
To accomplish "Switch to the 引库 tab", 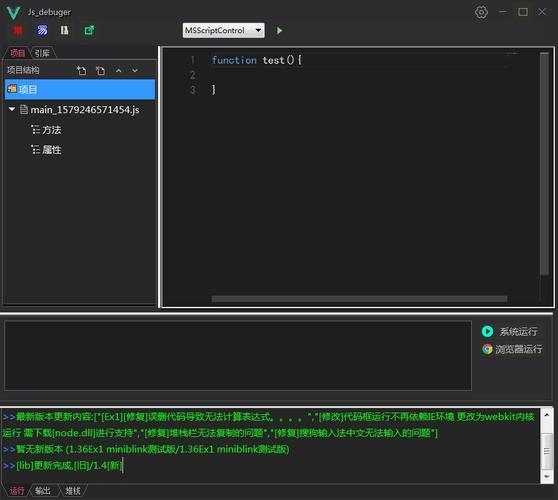I will pyautogui.click(x=42, y=53).
